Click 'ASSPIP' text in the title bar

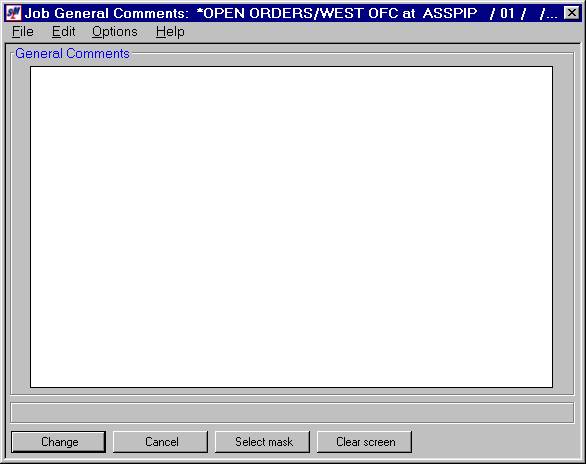450,13
